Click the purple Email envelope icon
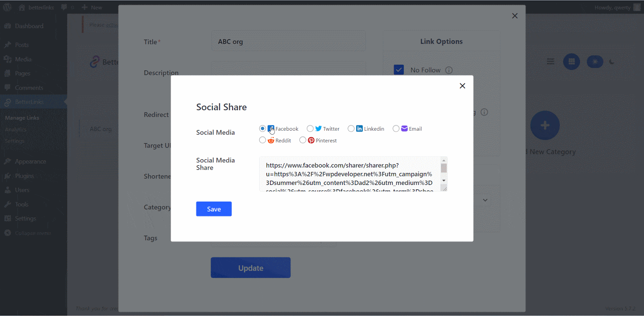 pyautogui.click(x=405, y=129)
